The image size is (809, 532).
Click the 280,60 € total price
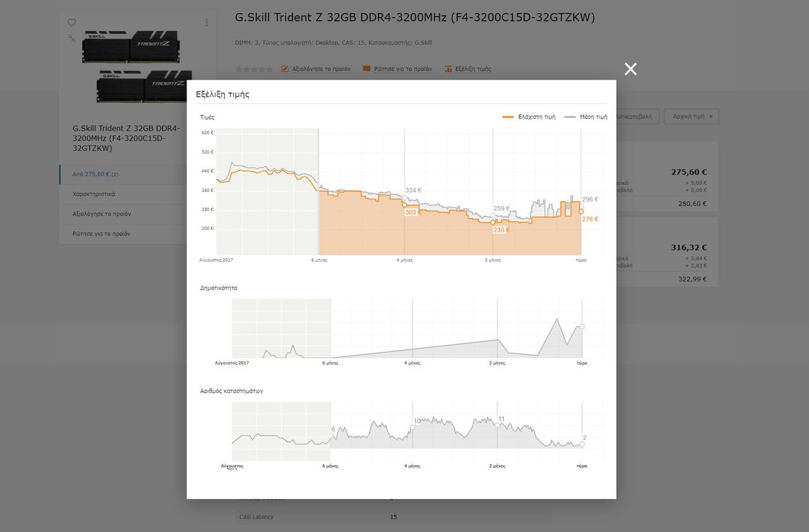pos(693,204)
